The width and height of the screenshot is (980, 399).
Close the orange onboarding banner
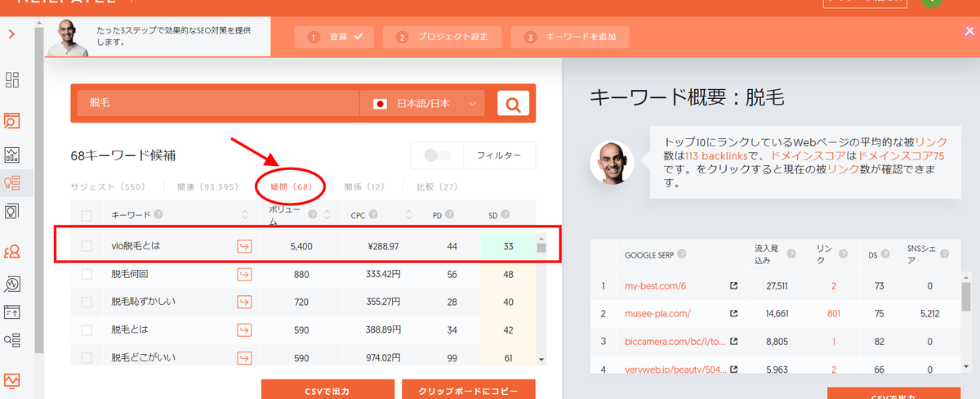tap(969, 31)
